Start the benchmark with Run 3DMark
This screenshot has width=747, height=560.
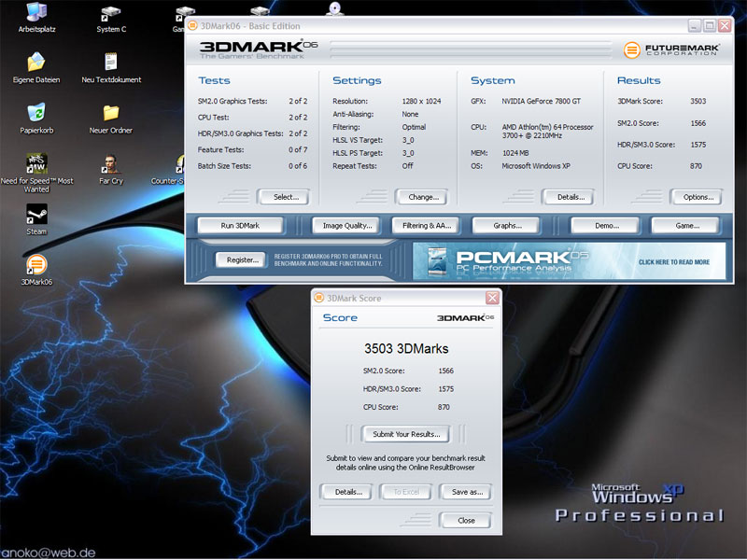point(240,226)
